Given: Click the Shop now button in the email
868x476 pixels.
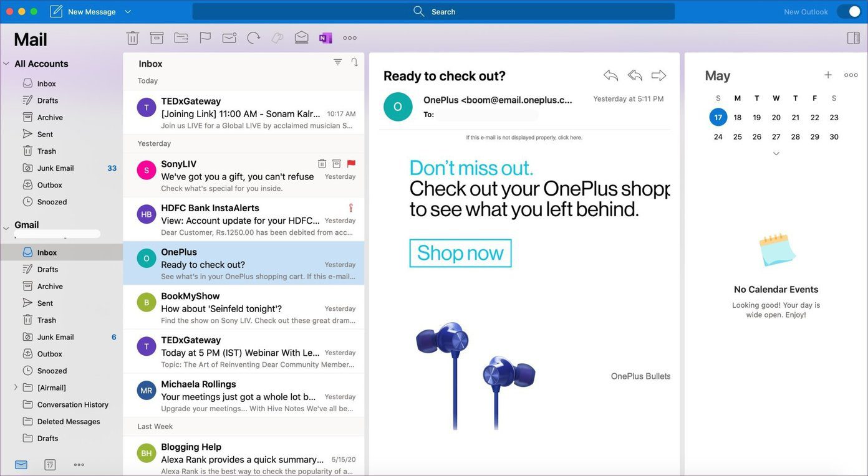Looking at the screenshot, I should coord(460,253).
